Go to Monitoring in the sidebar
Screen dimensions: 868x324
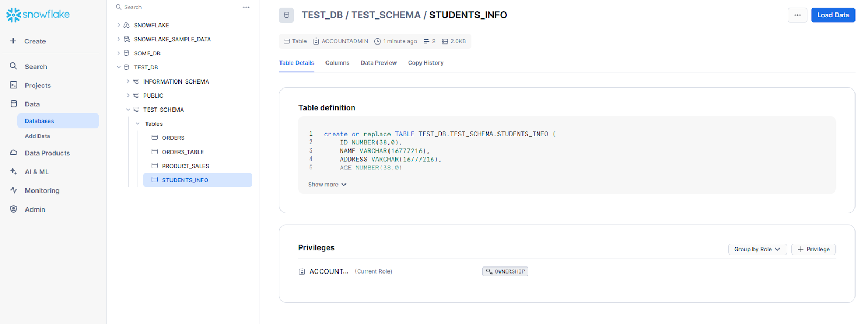(42, 190)
